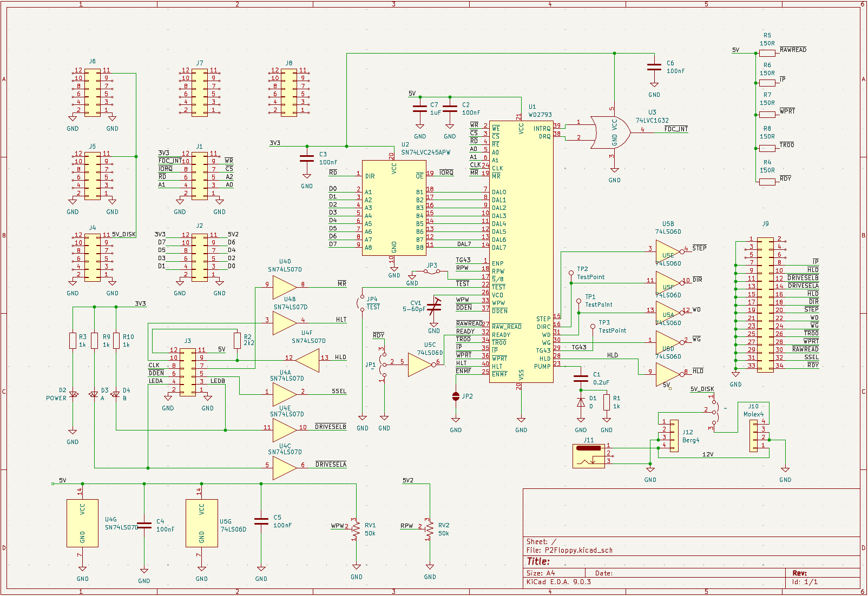Screen dimensions: 868x596
Task: Select the U4B buffer driving HLT
Action: point(285,323)
